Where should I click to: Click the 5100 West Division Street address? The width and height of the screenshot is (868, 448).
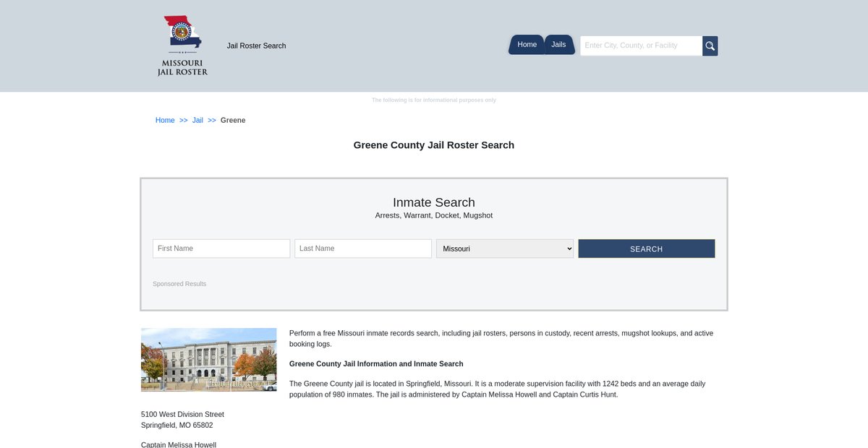182,415
